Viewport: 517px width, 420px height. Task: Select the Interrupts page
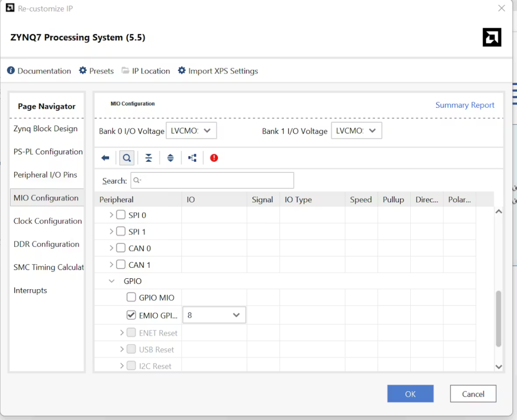(x=30, y=290)
